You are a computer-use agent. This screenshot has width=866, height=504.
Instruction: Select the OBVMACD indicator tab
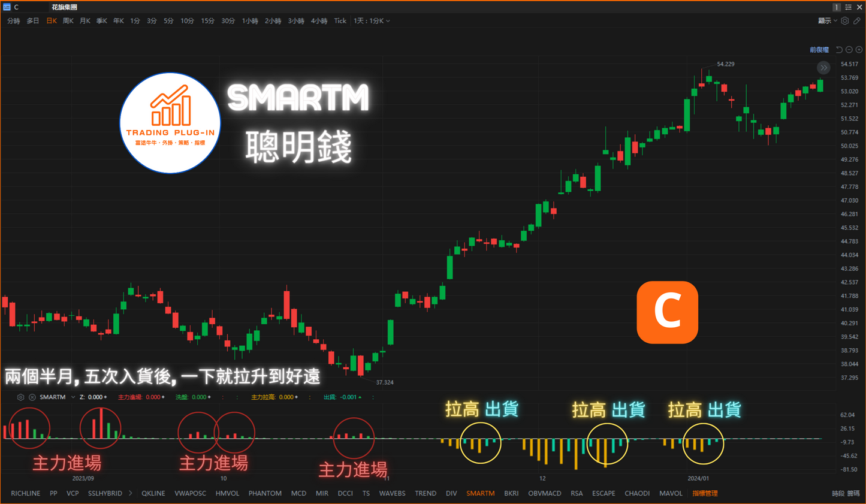[544, 493]
